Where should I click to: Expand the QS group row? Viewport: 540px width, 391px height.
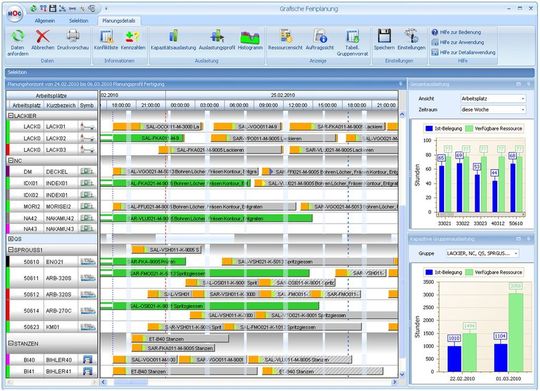click(10, 238)
